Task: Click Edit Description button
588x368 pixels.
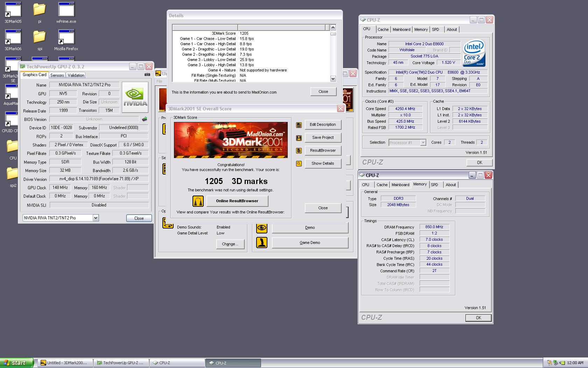Action: click(323, 124)
